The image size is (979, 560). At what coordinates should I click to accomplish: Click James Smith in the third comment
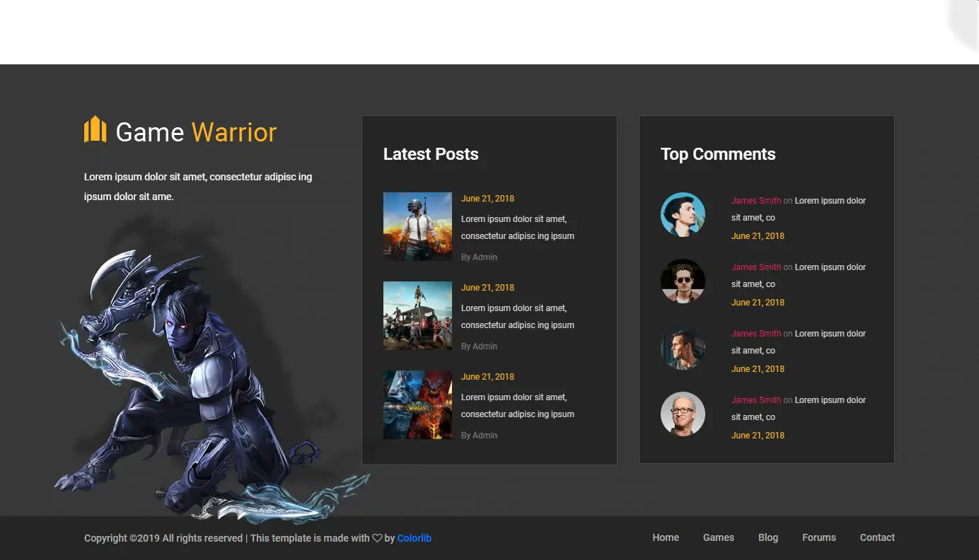(x=756, y=334)
